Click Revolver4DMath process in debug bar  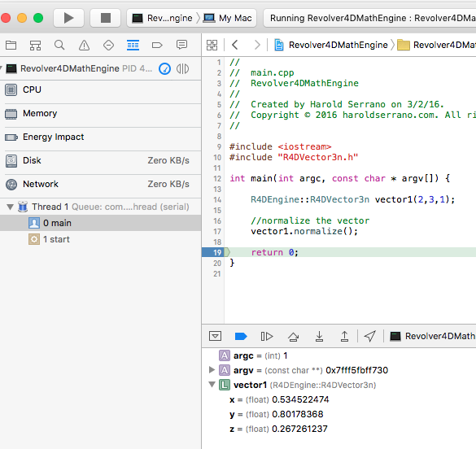point(433,336)
